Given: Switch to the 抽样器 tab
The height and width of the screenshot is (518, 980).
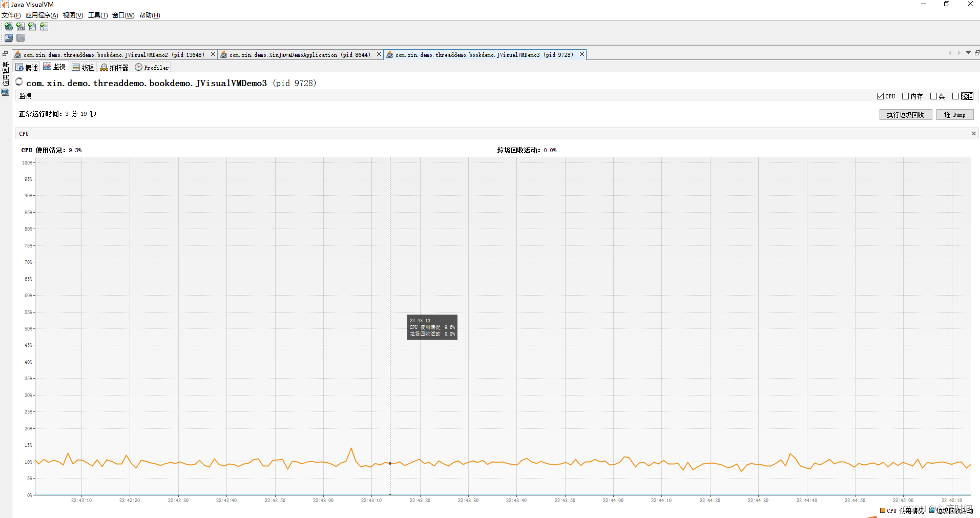Looking at the screenshot, I should tap(114, 68).
